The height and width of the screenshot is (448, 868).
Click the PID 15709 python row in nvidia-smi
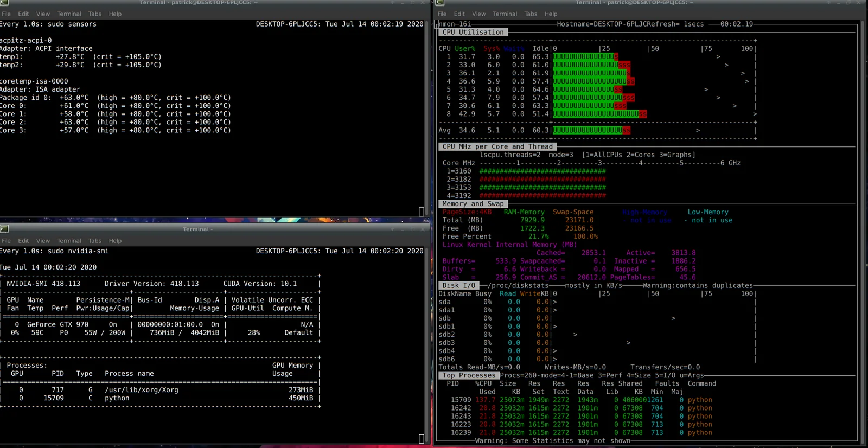[x=161, y=398]
